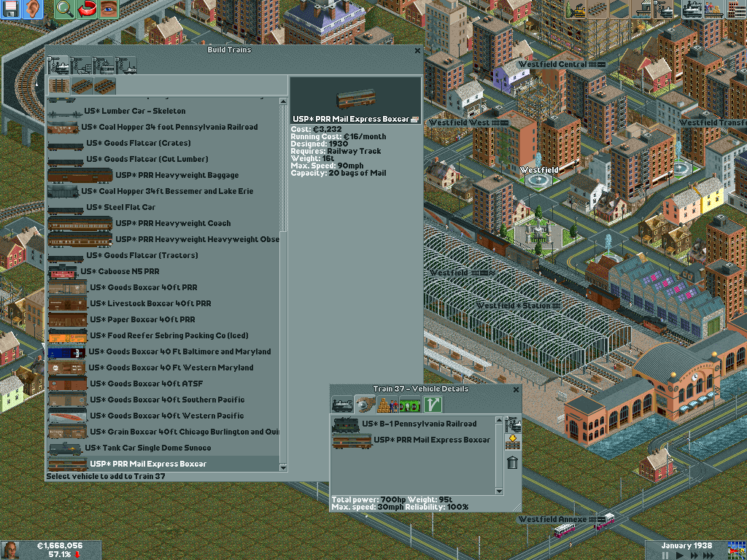Select US* Tank Car Single Dome Sunoco
The height and width of the screenshot is (560, 747).
click(163, 448)
